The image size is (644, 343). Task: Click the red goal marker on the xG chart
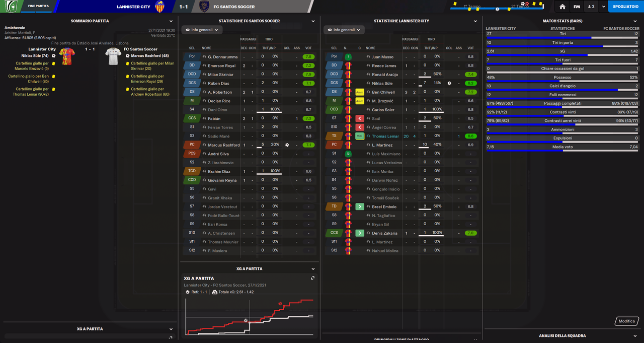pos(280,304)
